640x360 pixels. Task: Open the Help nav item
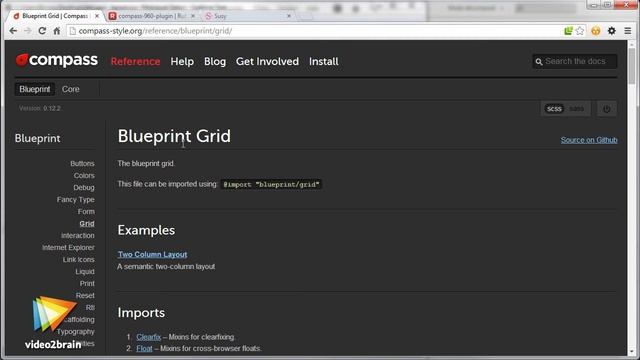point(182,62)
